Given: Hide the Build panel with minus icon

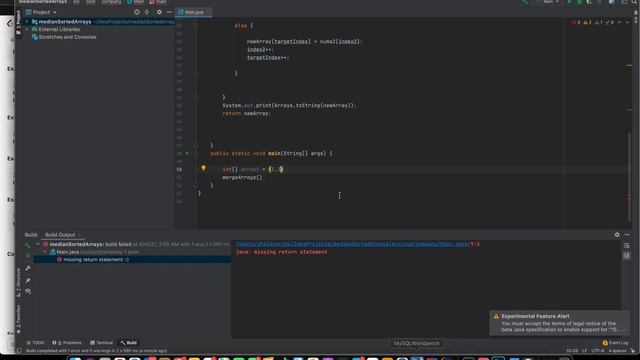Looking at the screenshot, I should point(627,235).
